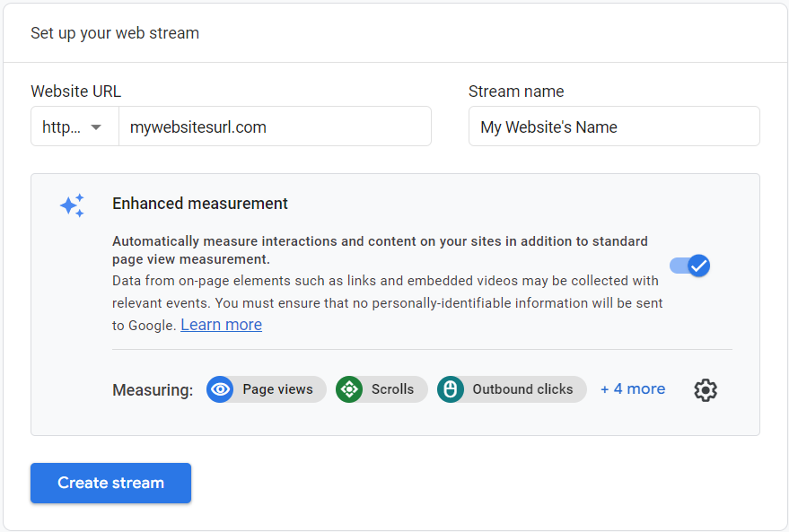Open the Learn more link
The width and height of the screenshot is (789, 532).
[221, 325]
